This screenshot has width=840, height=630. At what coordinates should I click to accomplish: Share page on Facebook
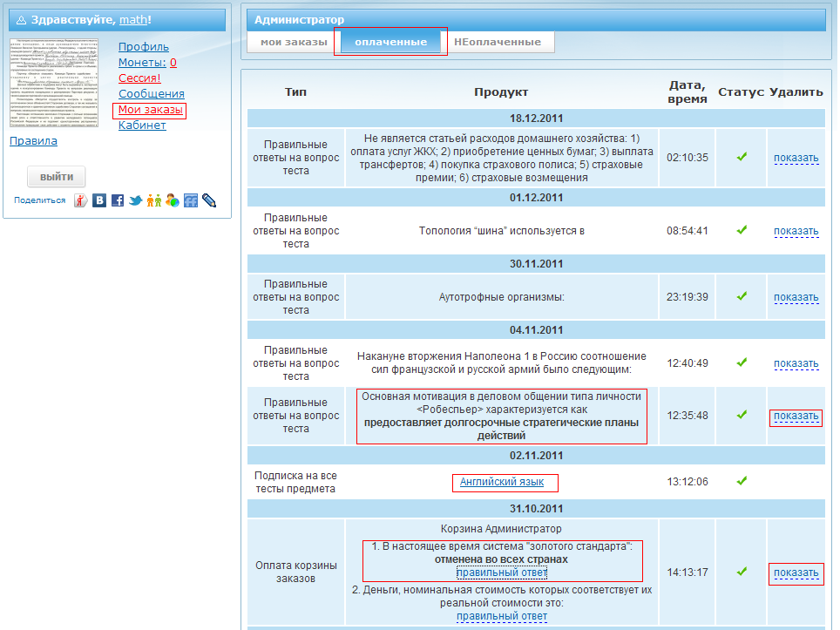coord(118,200)
